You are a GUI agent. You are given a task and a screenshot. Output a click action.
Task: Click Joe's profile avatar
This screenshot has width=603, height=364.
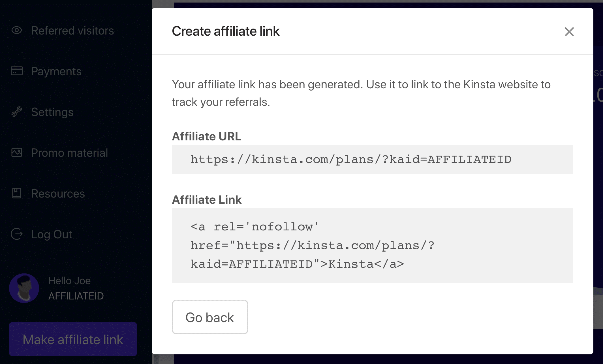tap(24, 288)
